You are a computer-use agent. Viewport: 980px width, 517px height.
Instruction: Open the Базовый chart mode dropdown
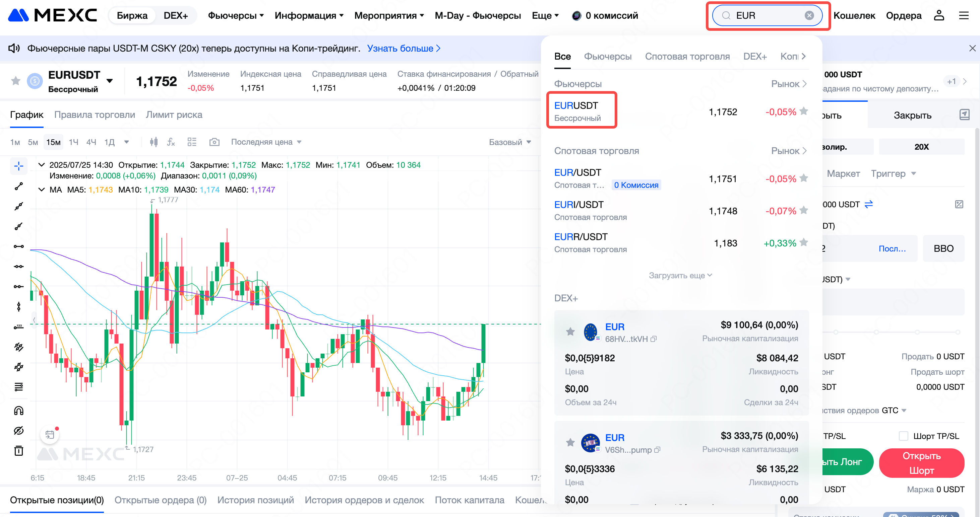tap(510, 142)
